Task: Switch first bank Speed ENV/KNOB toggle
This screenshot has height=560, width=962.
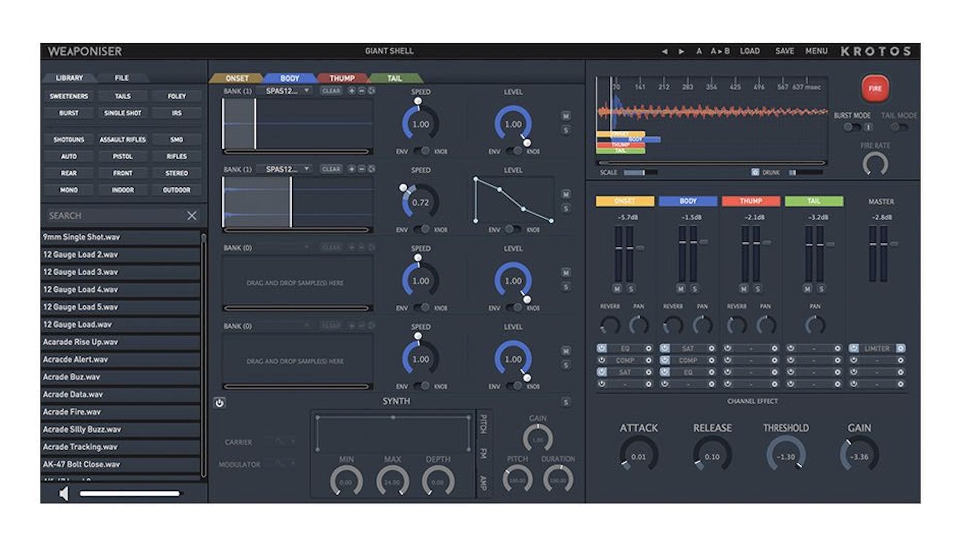Action: click(423, 151)
